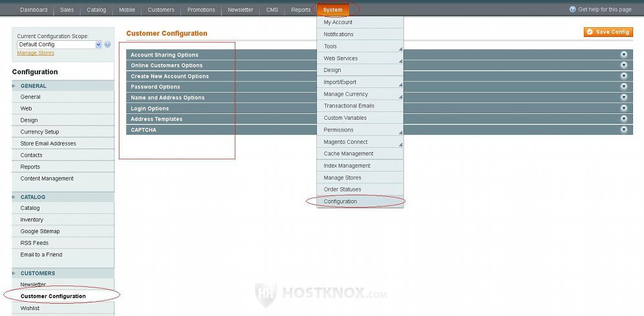Viewport: 644px width, 316px height.
Task: Select Index Management menu item
Action: coord(360,165)
